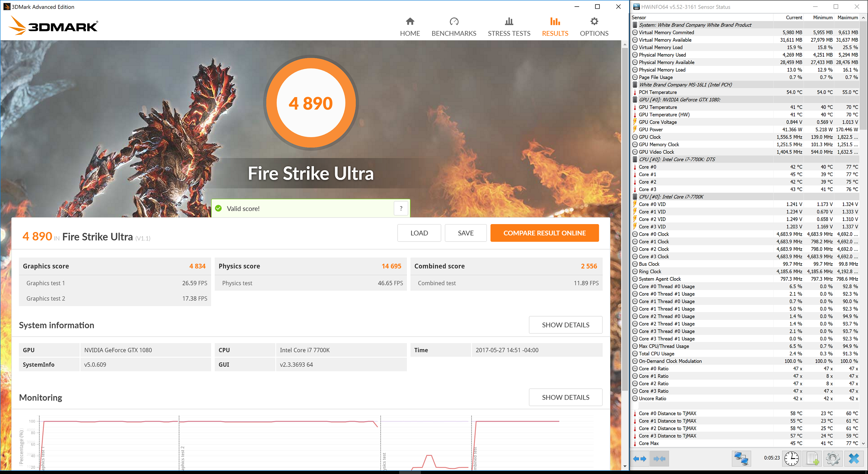
Task: Start sensor logging with the sheet-plus icon
Action: [812, 459]
